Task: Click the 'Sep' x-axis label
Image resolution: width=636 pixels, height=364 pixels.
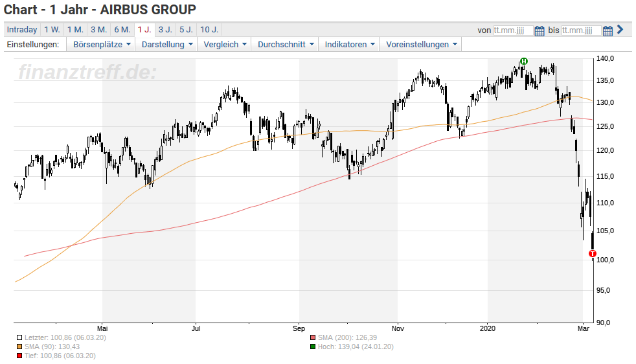Action: [299, 328]
